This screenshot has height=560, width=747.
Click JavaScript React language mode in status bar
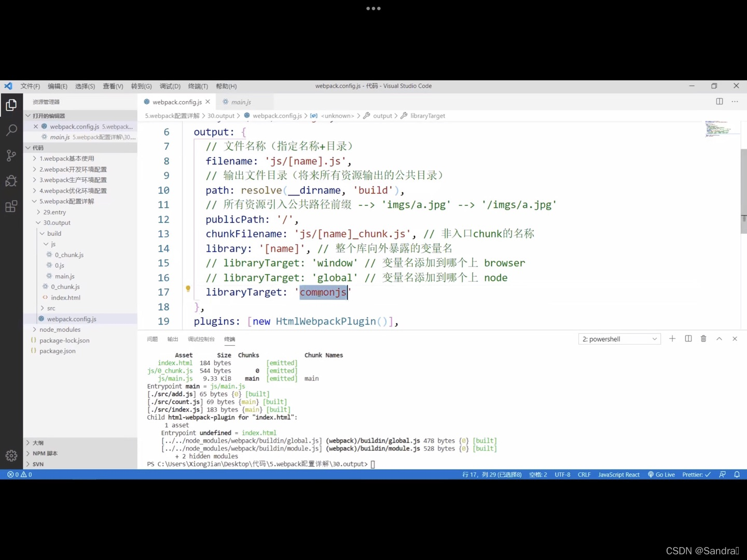pyautogui.click(x=619, y=474)
